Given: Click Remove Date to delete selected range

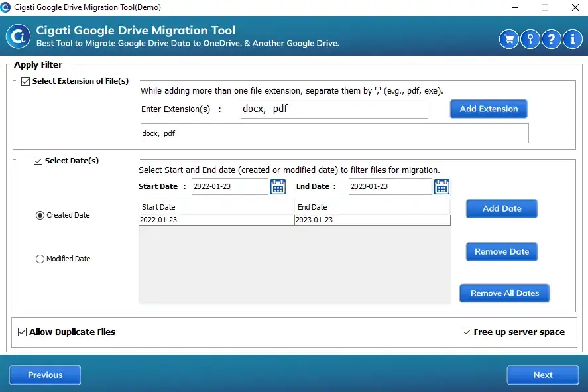Looking at the screenshot, I should tap(501, 251).
